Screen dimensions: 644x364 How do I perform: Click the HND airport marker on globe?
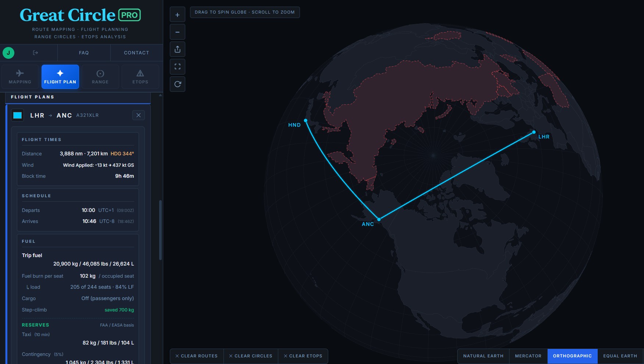305,120
